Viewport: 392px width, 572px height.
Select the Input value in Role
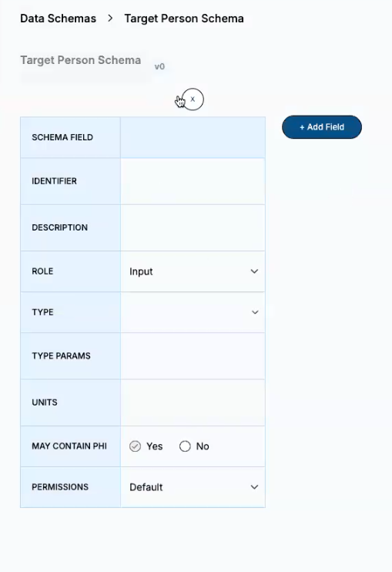(141, 271)
